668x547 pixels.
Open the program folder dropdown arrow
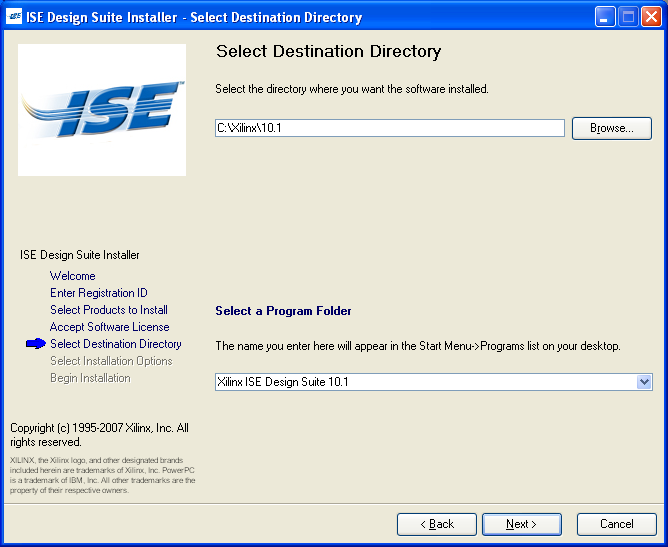point(644,382)
